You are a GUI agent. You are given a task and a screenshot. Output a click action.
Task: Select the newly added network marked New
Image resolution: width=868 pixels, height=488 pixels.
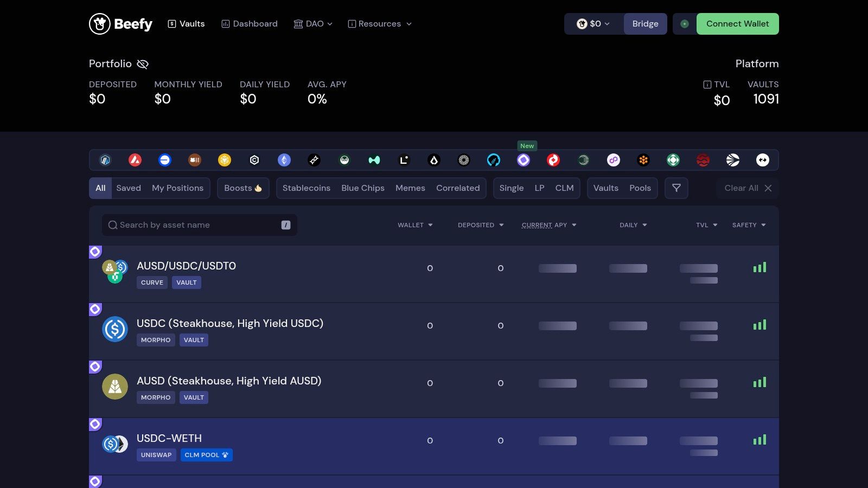[523, 160]
